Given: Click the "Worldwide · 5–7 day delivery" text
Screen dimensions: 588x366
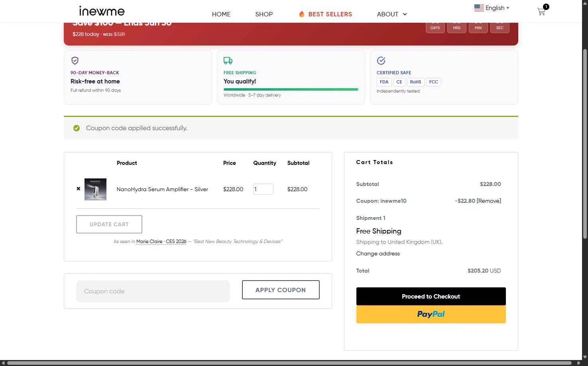Looking at the screenshot, I should pyautogui.click(x=252, y=95).
